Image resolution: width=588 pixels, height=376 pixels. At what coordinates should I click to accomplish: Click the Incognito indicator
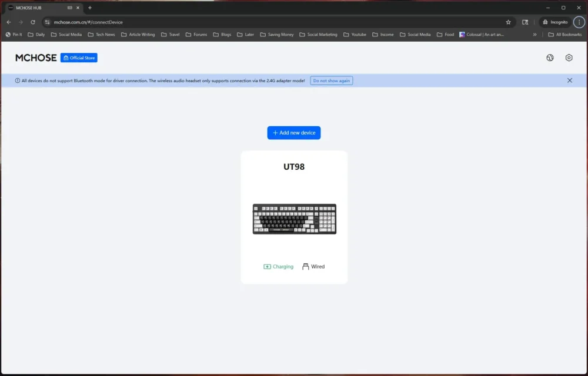[x=555, y=22]
